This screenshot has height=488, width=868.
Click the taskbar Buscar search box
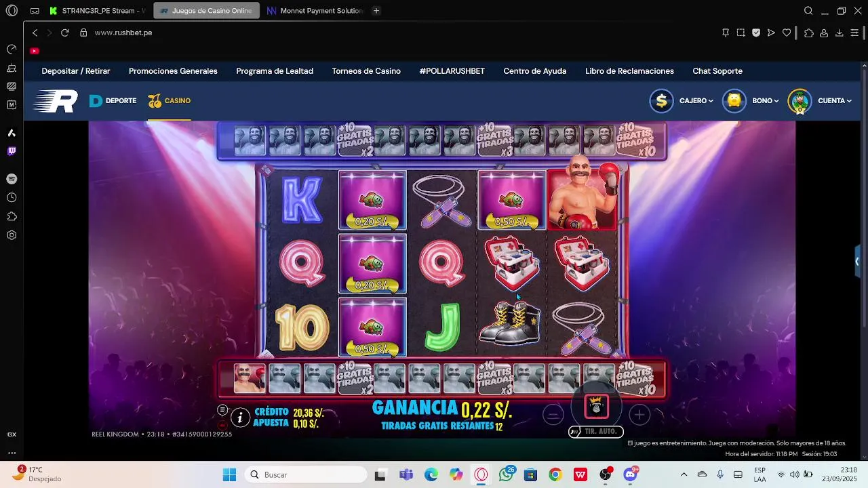305,474
